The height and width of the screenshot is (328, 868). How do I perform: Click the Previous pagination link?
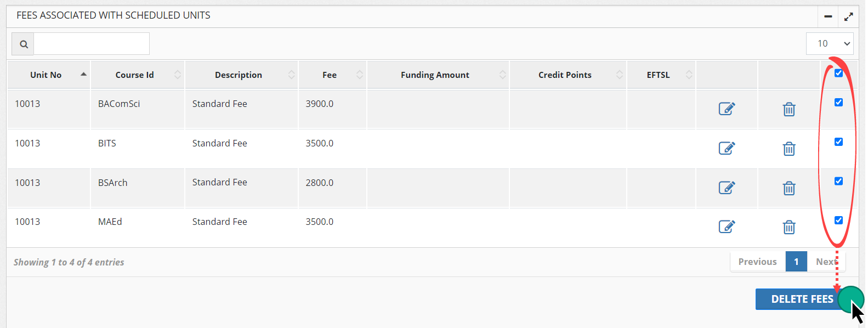tap(757, 262)
